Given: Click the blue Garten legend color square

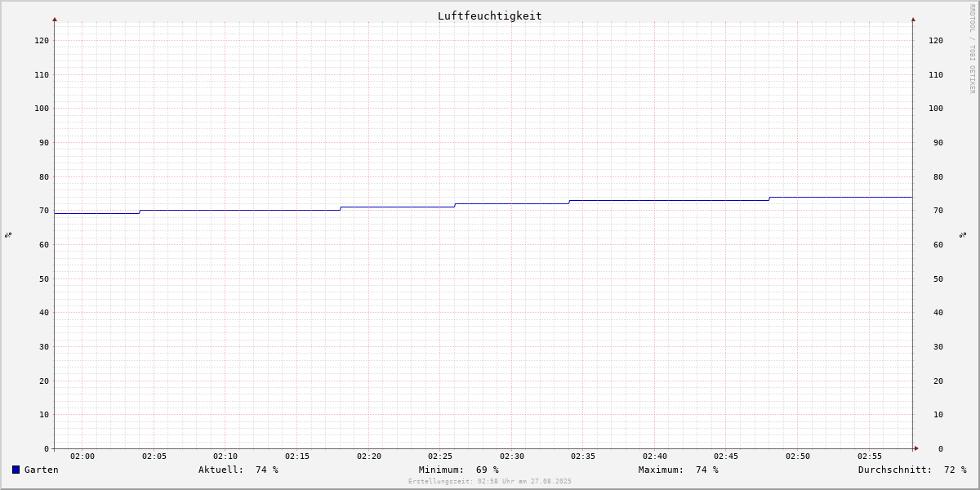Looking at the screenshot, I should pos(16,470).
